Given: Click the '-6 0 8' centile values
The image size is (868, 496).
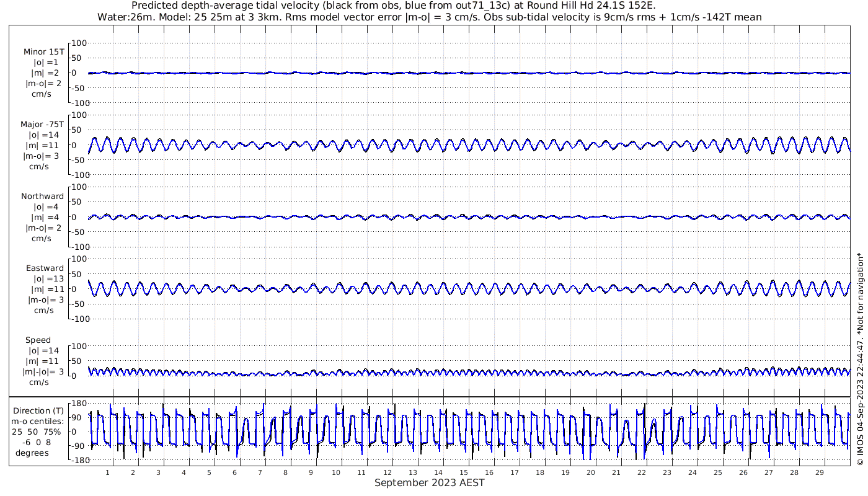Looking at the screenshot, I should tap(35, 442).
